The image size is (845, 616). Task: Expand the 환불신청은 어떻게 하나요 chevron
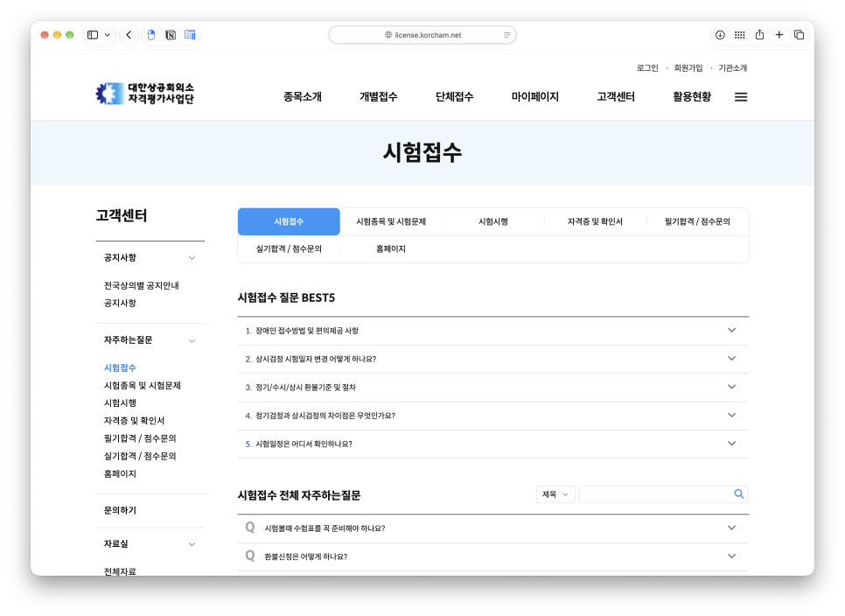[731, 556]
